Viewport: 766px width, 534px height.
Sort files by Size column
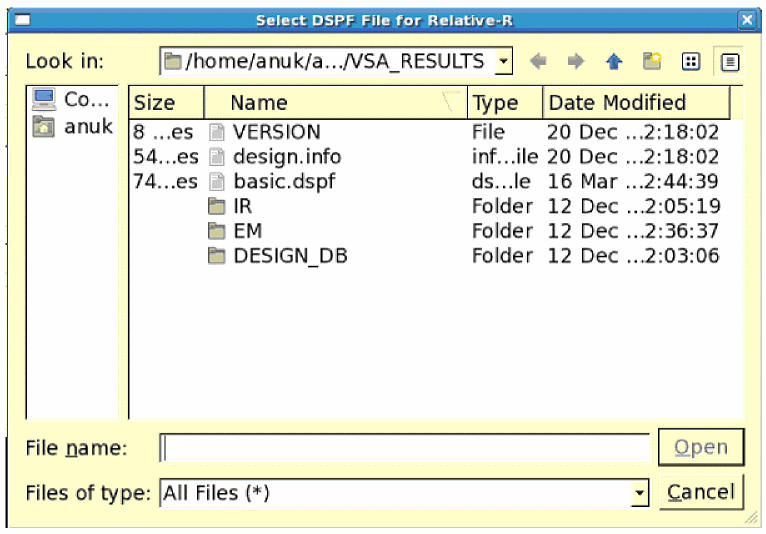tap(166, 103)
